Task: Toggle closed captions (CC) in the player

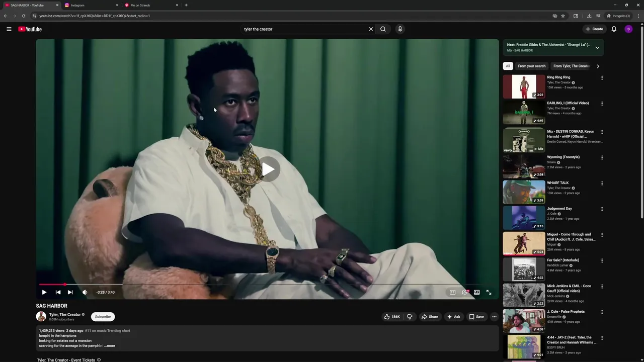Action: point(452,292)
